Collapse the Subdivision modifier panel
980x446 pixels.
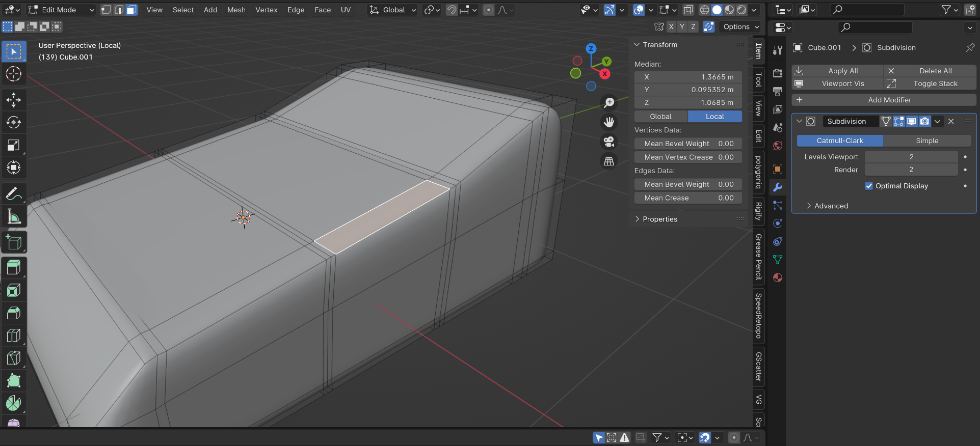coord(799,121)
